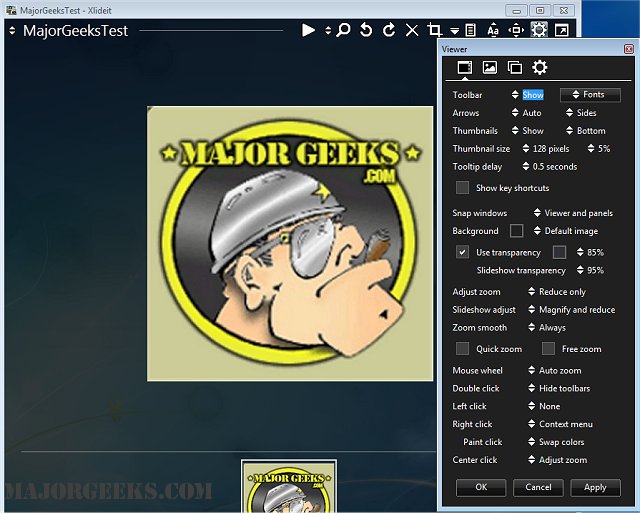Click the Apply button
This screenshot has height=513, width=640.
click(x=595, y=487)
